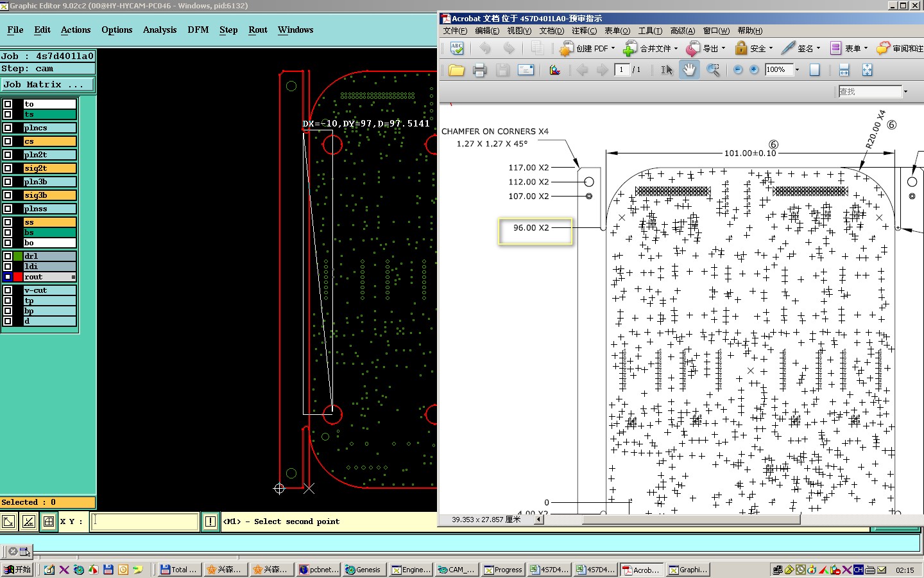
Task: Open the Analysis menu in Graphic Editor
Action: (x=160, y=30)
